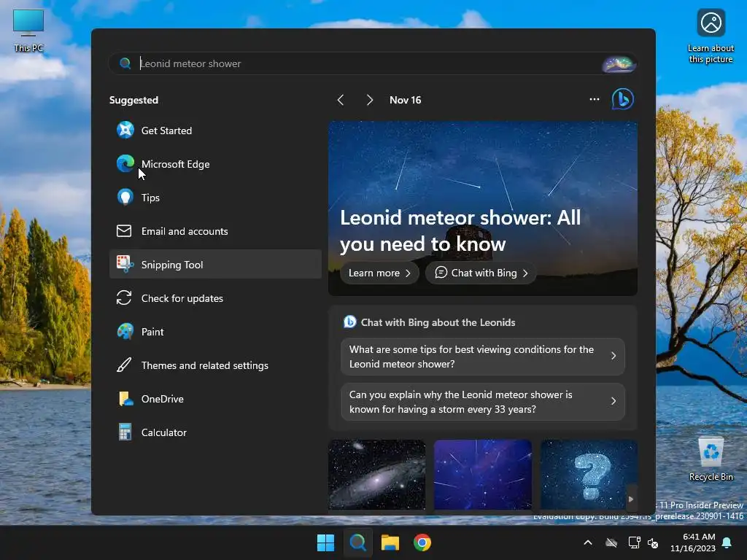
Task: Open the three-dot more options menu
Action: pos(594,99)
